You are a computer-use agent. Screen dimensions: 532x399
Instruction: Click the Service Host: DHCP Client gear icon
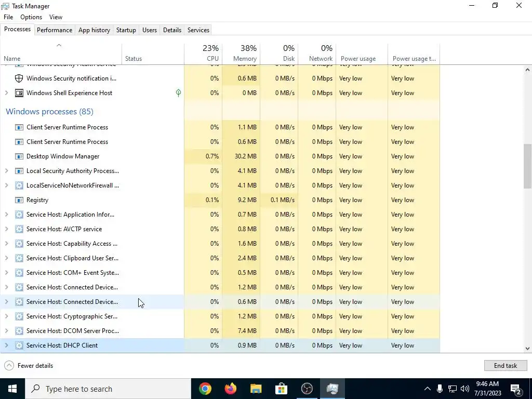pyautogui.click(x=19, y=345)
